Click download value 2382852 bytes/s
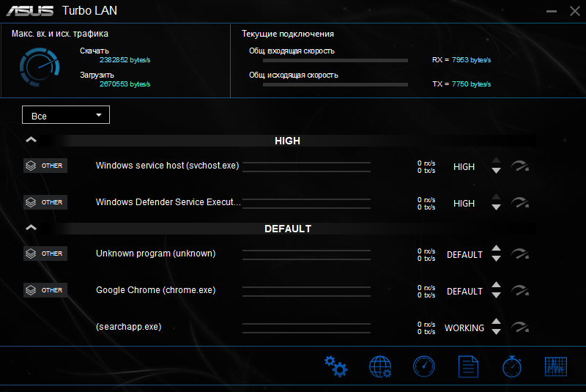 [125, 60]
